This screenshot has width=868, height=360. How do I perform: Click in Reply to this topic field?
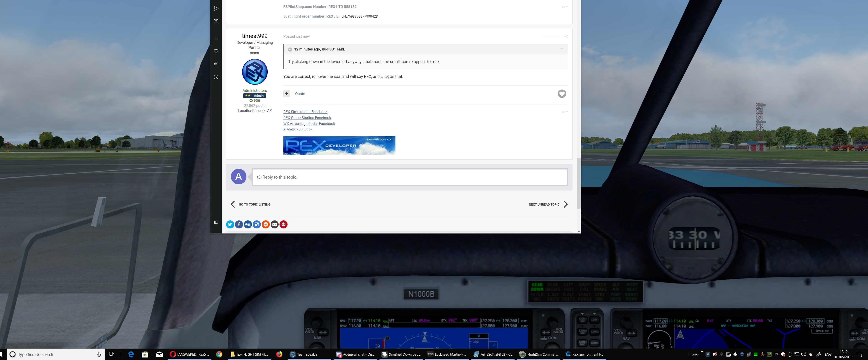409,177
